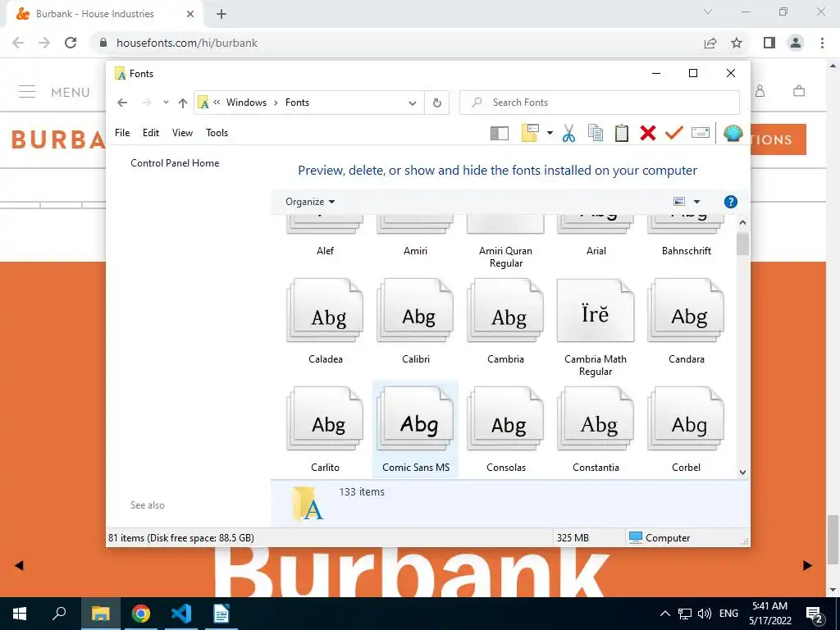This screenshot has width=840, height=630.
Task: Select the Consolas font
Action: 505,430
